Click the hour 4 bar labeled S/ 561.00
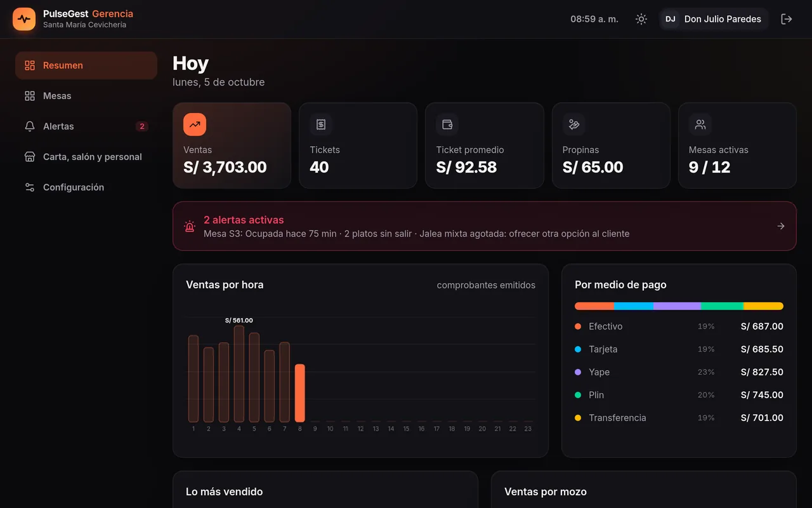Screen dimensions: 812x508 [x=239, y=374]
